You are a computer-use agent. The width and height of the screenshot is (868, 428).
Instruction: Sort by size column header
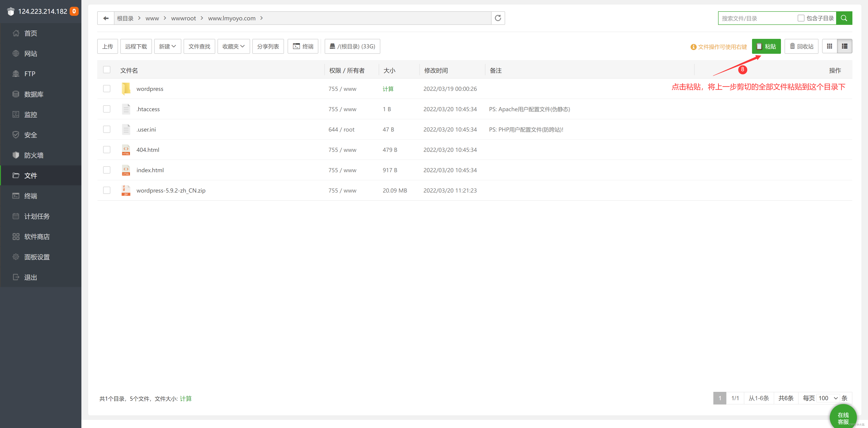(x=389, y=70)
